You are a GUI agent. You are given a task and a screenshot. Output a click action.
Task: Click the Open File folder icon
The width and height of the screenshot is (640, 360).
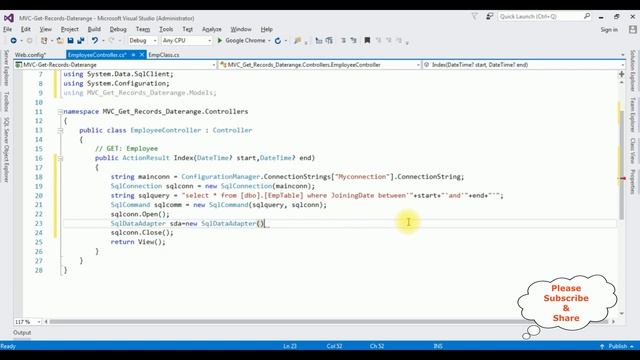[60, 40]
